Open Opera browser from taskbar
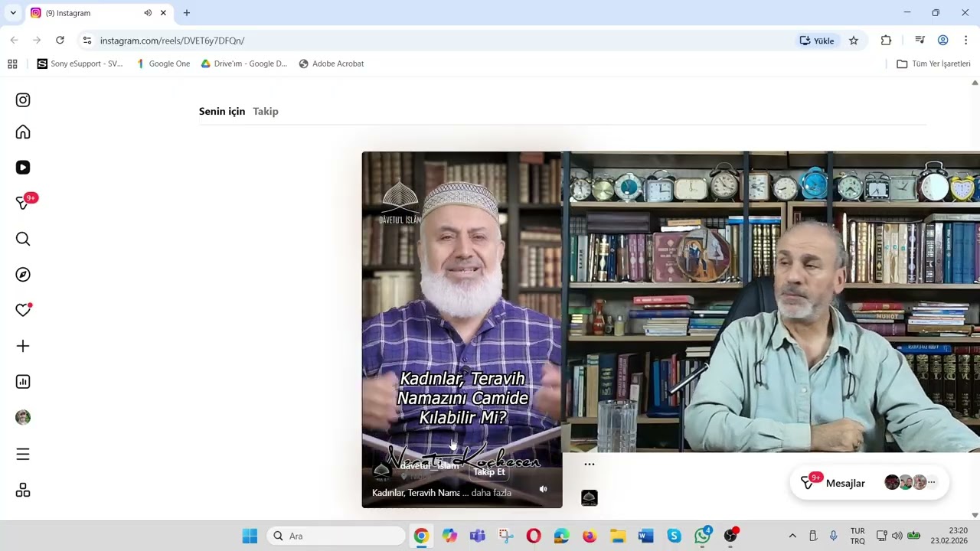The width and height of the screenshot is (980, 551). 534,536
